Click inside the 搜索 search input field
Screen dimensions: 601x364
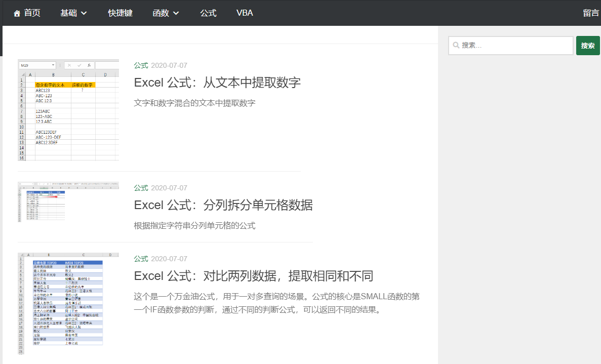511,46
